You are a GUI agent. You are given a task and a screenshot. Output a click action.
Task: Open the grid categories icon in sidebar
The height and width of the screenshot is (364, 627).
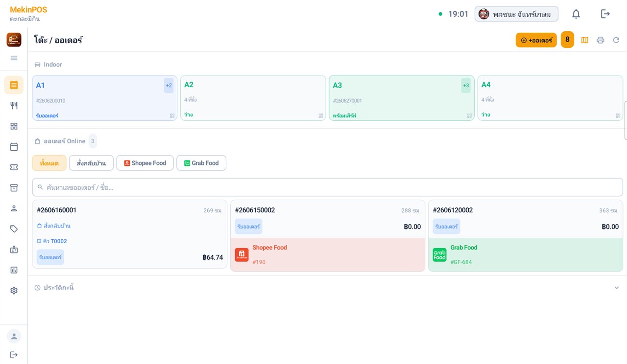(x=14, y=126)
